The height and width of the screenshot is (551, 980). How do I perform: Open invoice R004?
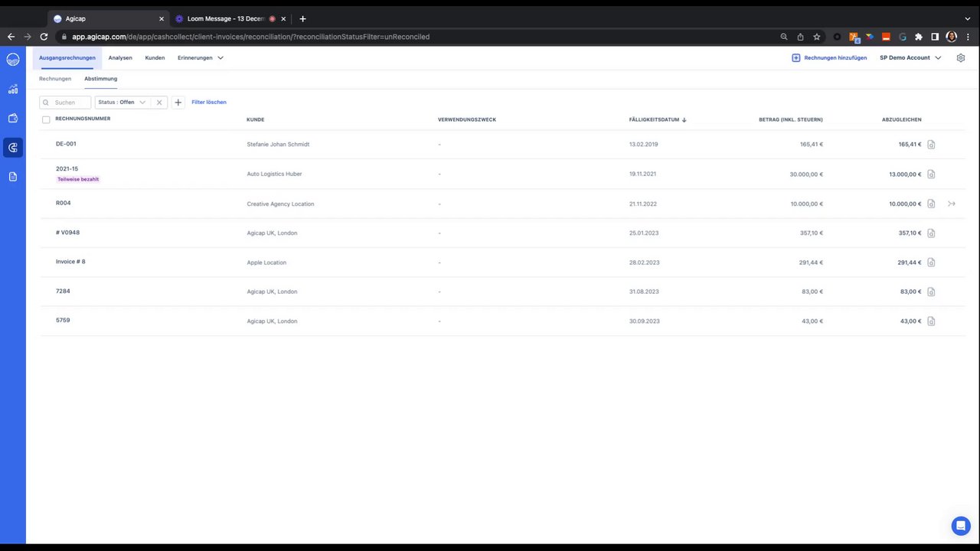point(63,203)
